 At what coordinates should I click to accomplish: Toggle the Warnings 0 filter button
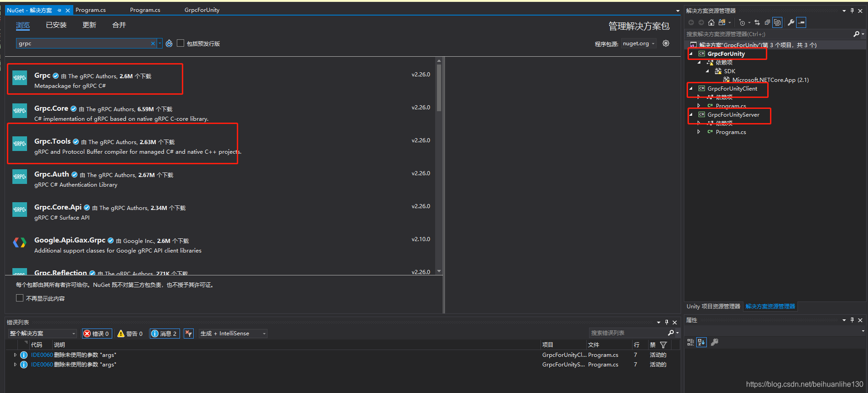[x=130, y=334]
